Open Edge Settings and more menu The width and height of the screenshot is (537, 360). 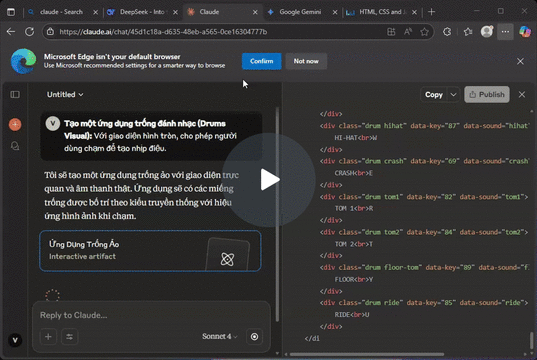(x=505, y=32)
